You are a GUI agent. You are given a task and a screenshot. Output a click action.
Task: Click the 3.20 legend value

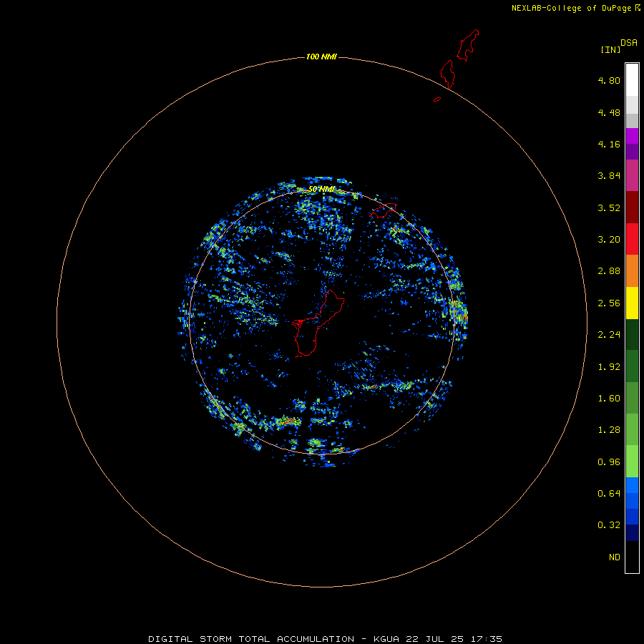pyautogui.click(x=609, y=240)
